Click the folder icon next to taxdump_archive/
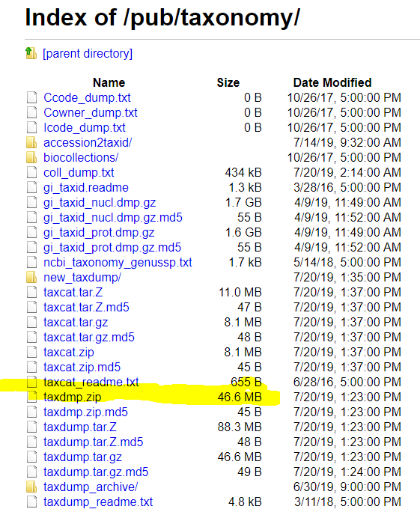The image size is (420, 521). (31, 487)
